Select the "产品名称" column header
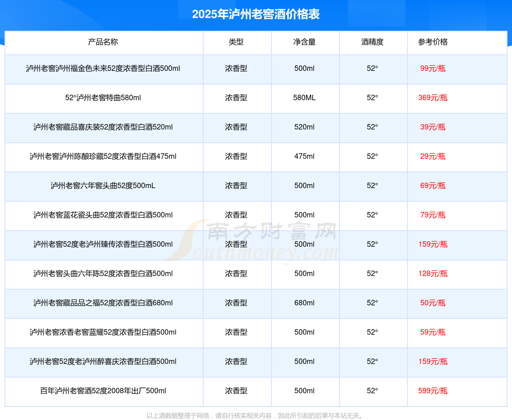This screenshot has width=512, height=420. [x=103, y=42]
